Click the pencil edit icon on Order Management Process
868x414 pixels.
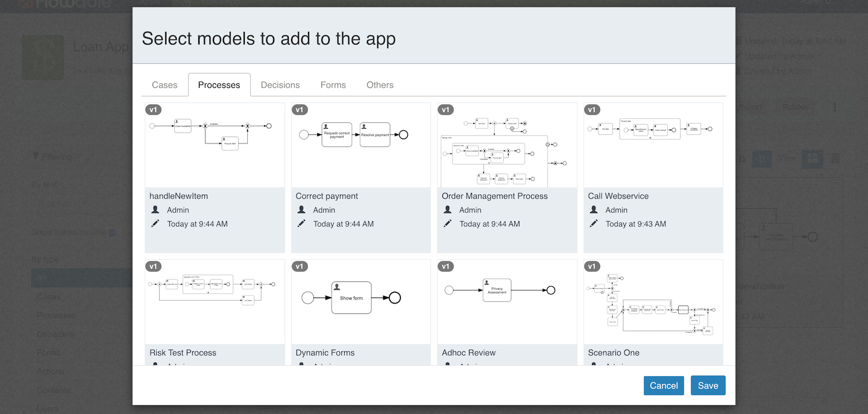447,224
